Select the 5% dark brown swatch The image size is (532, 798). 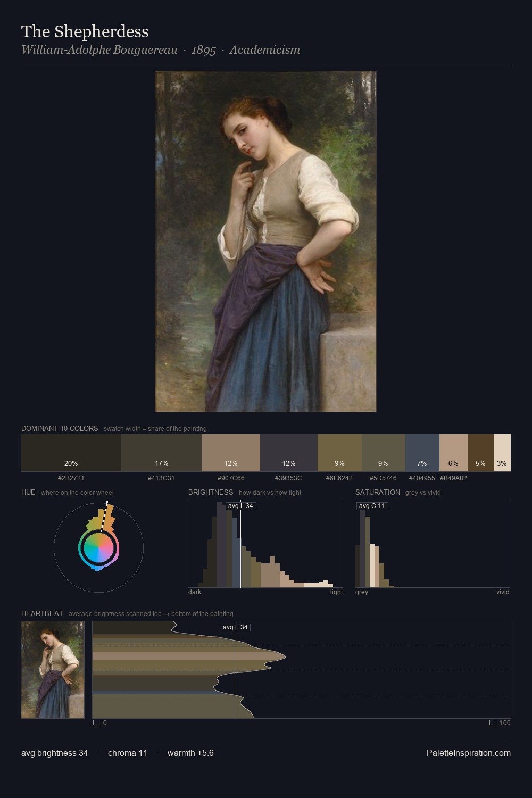pyautogui.click(x=480, y=453)
